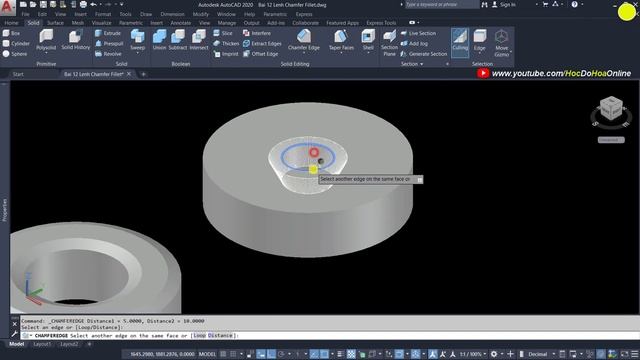Open the Modify menu

[200, 14]
